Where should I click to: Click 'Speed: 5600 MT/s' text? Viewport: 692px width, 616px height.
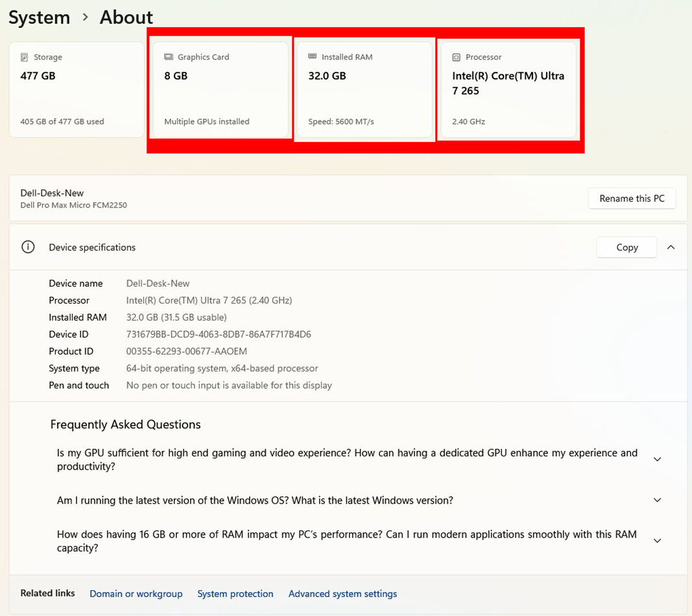(x=341, y=121)
